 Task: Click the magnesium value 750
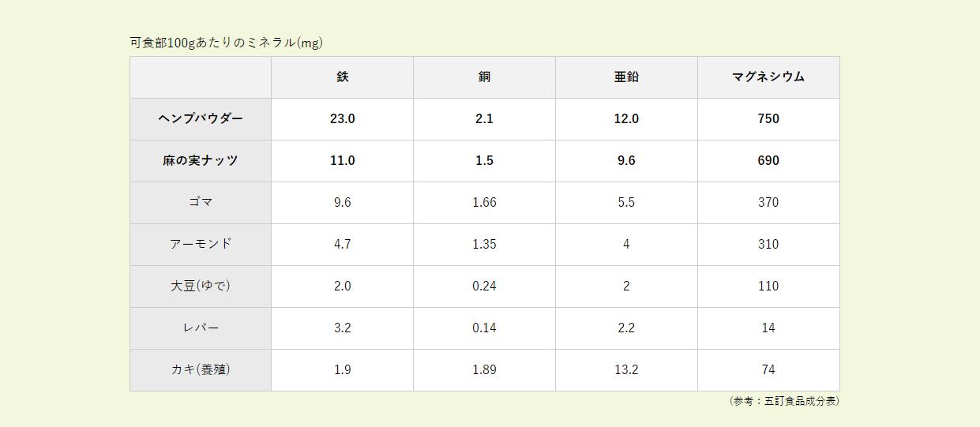(x=768, y=118)
